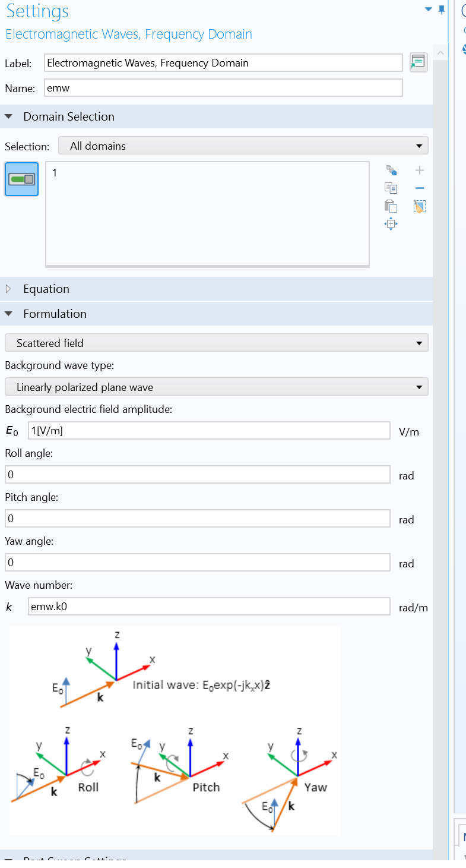Collapse the Formulation section

pos(8,314)
